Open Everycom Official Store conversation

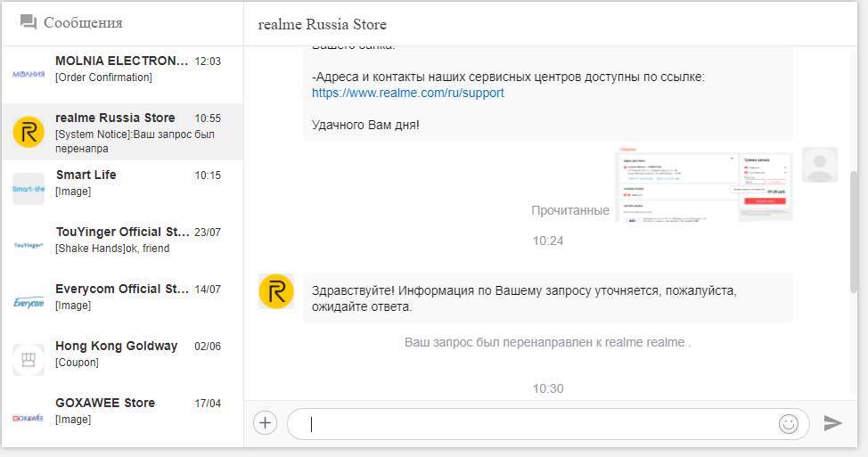tap(122, 303)
